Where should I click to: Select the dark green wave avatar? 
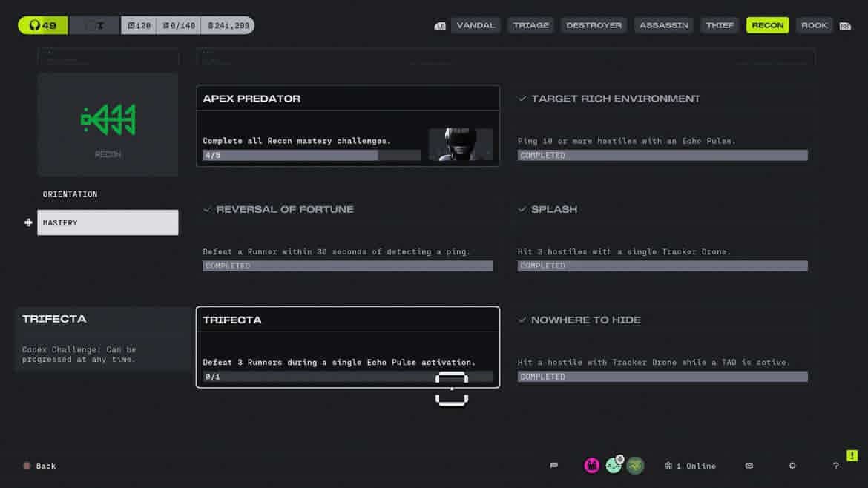coord(635,466)
